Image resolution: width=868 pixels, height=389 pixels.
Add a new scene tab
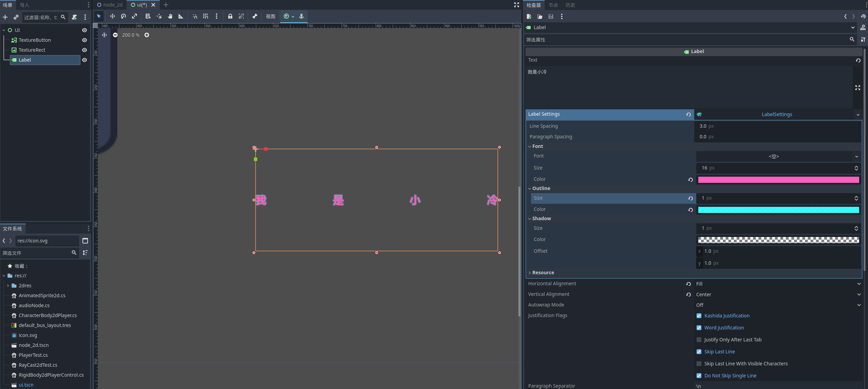[x=166, y=5]
